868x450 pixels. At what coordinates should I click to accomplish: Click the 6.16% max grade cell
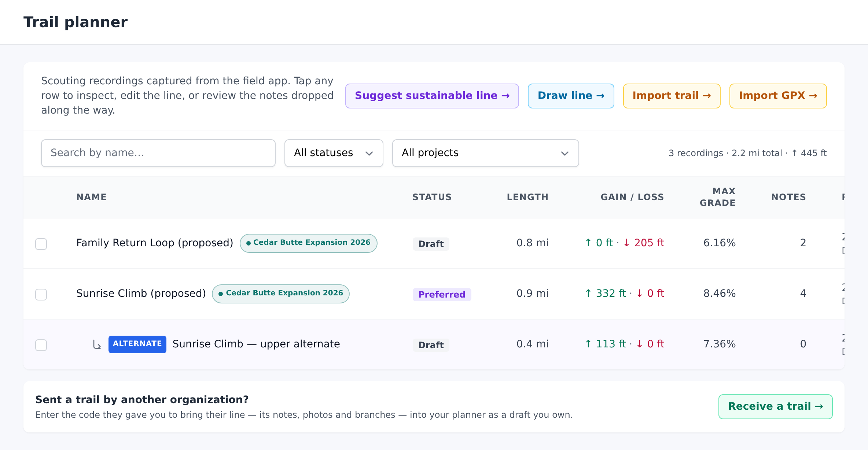point(719,243)
